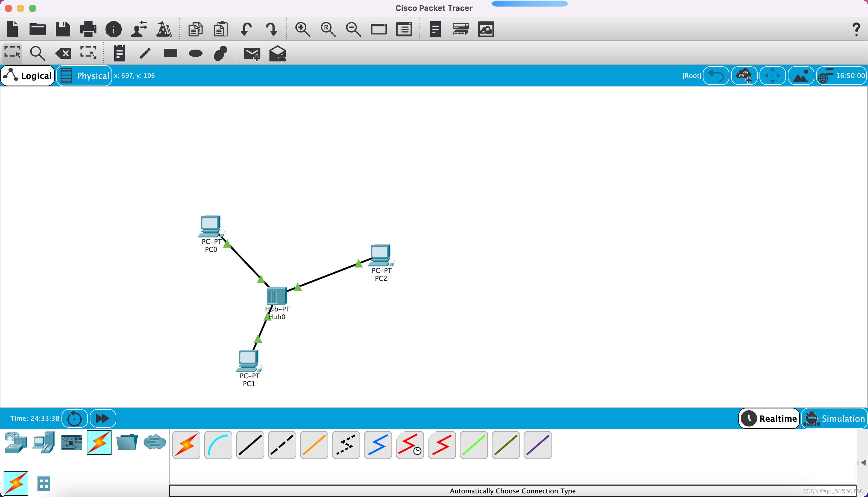Redo the last action
The height and width of the screenshot is (497, 868).
coord(272,29)
